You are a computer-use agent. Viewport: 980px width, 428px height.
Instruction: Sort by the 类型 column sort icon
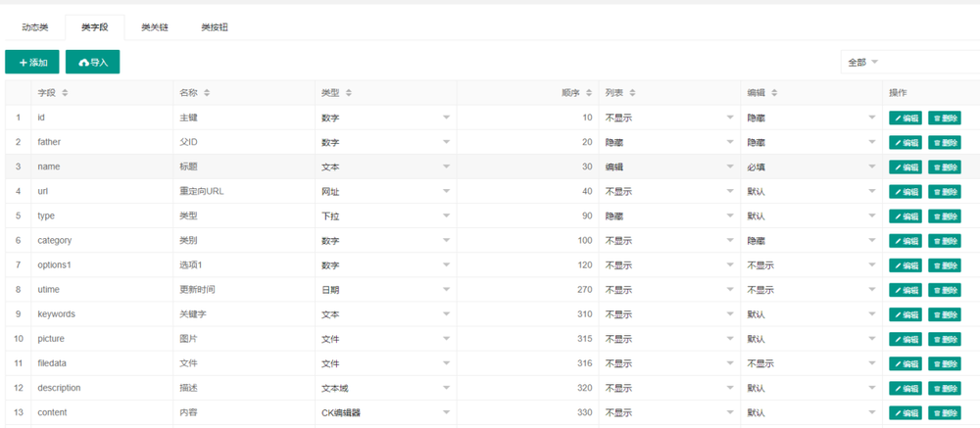(348, 93)
